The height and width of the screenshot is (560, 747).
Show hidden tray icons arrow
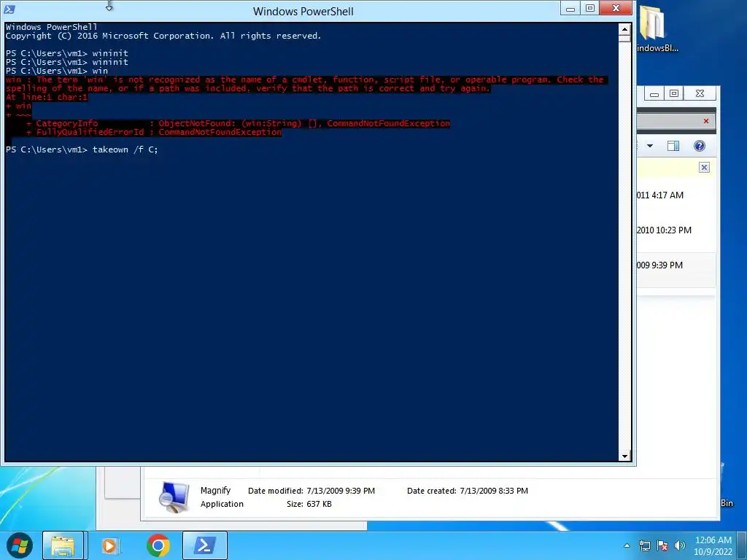627,545
